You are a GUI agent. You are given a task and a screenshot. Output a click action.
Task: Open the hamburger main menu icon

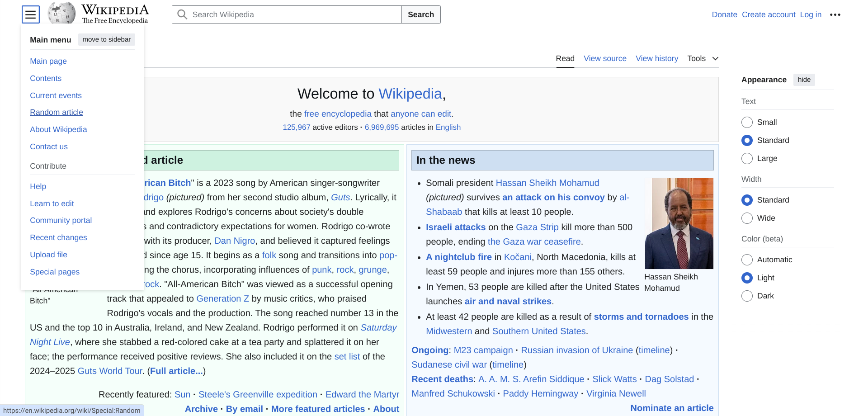pos(30,14)
